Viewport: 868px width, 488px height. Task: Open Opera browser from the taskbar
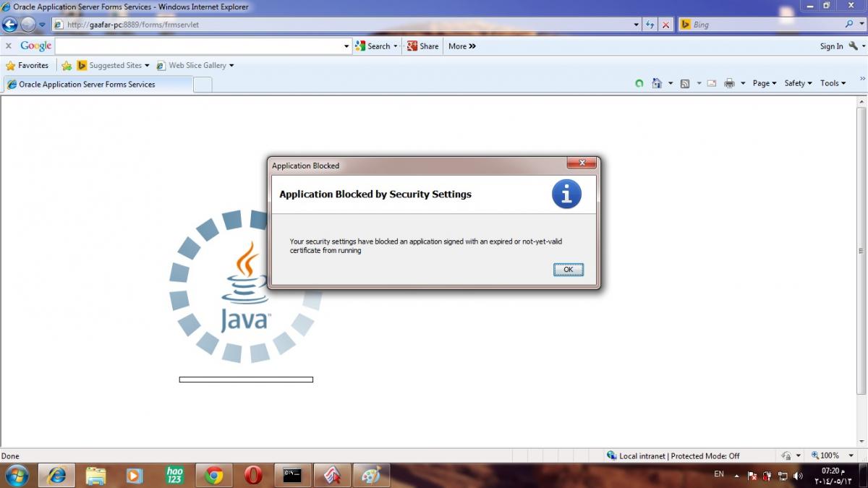pyautogui.click(x=252, y=475)
